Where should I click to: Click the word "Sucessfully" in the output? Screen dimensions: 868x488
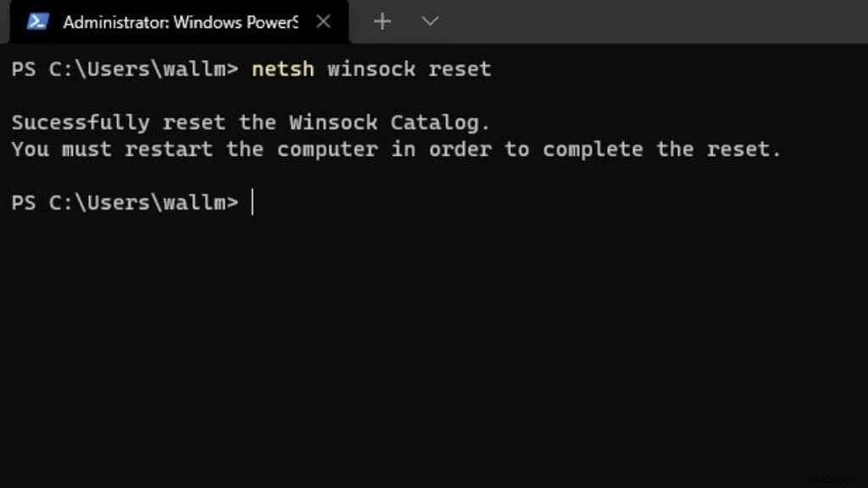[x=81, y=122]
